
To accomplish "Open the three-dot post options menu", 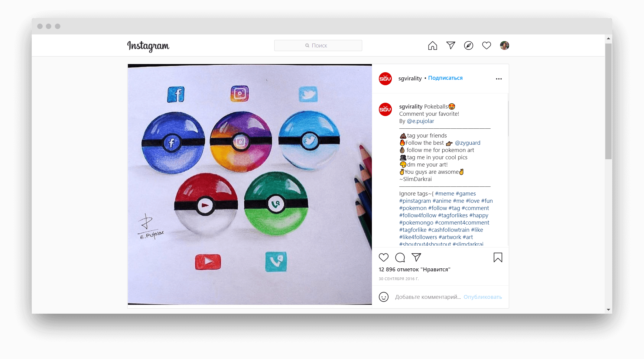I will click(x=499, y=79).
